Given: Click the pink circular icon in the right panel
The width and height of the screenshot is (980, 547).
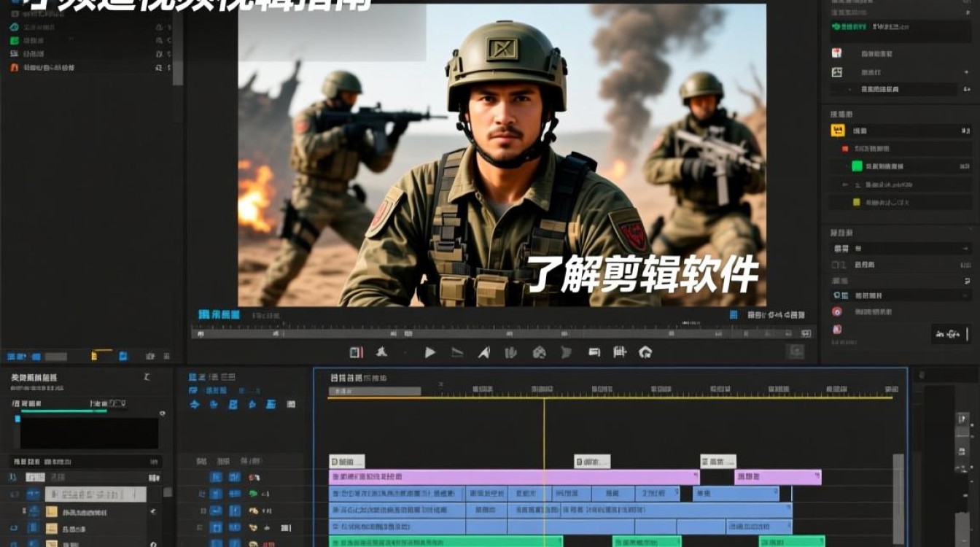Looking at the screenshot, I should [x=837, y=311].
